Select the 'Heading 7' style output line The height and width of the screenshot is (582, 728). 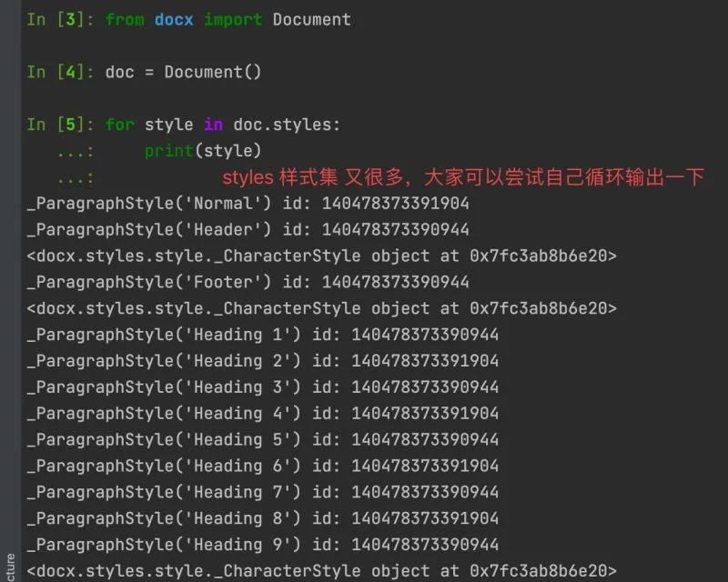click(x=263, y=492)
